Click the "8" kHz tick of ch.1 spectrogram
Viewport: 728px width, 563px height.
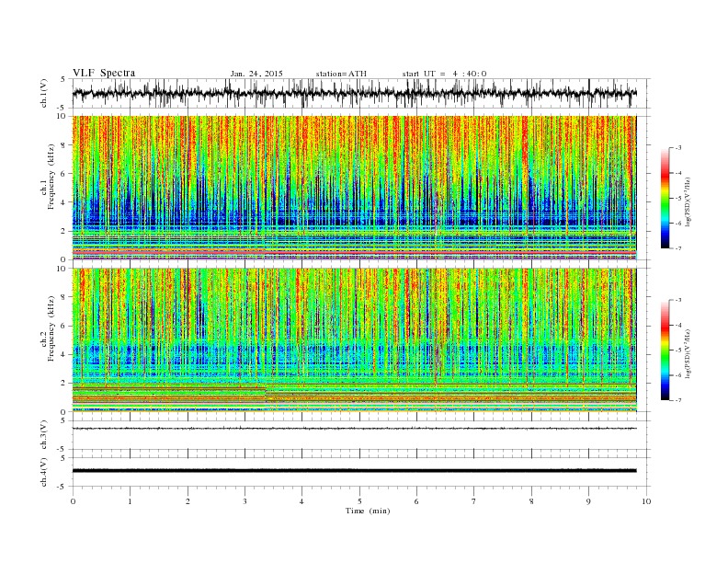pyautogui.click(x=64, y=145)
